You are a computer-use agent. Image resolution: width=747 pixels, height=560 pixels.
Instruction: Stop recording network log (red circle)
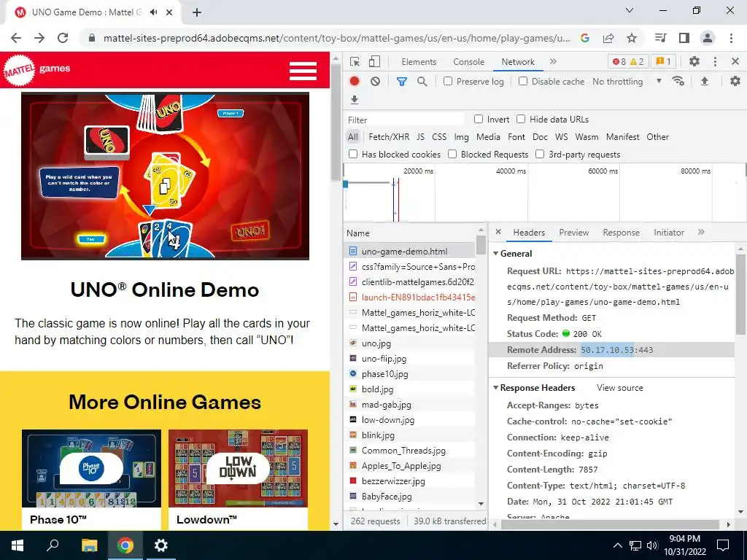(355, 82)
